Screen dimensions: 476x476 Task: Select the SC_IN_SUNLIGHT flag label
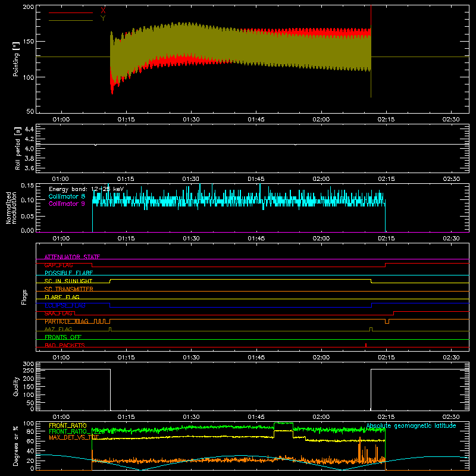[68, 281]
